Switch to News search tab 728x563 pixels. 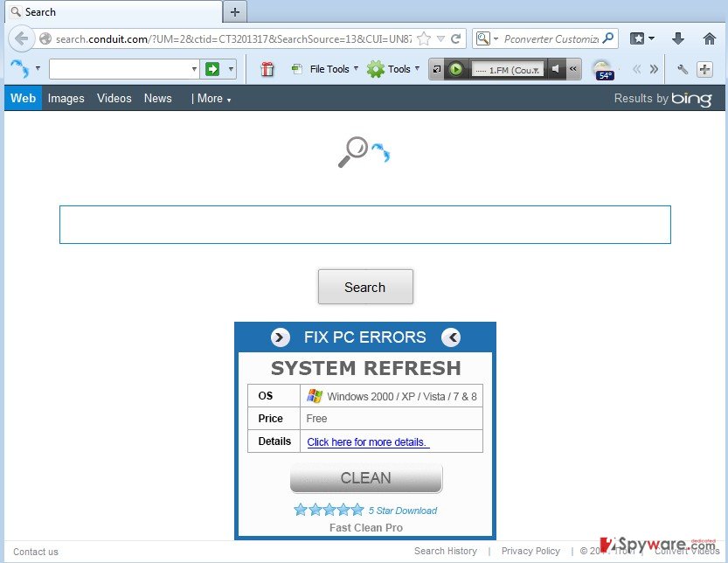click(x=158, y=98)
